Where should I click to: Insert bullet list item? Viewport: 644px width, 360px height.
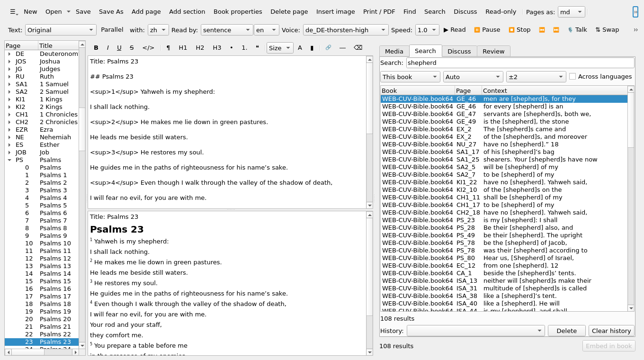click(x=231, y=48)
